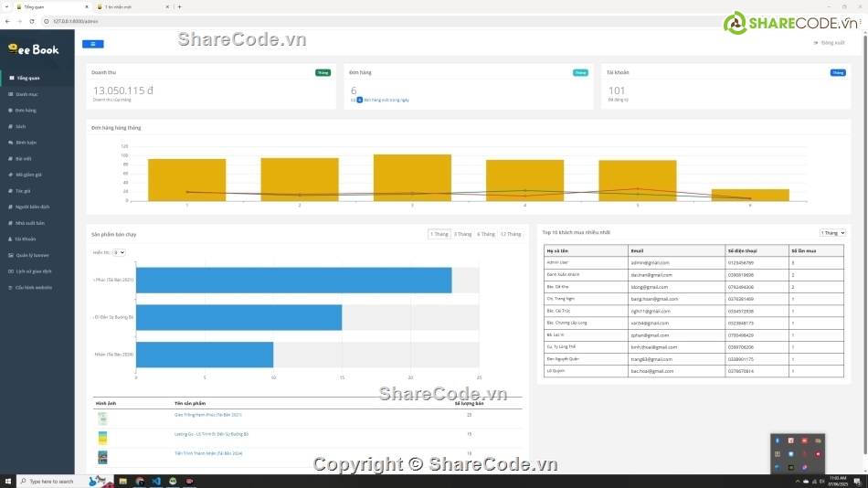The width and height of the screenshot is (868, 488).
Task: Click the Gieo Trồng Hạnh Phúc book thumbnail
Action: point(102,419)
